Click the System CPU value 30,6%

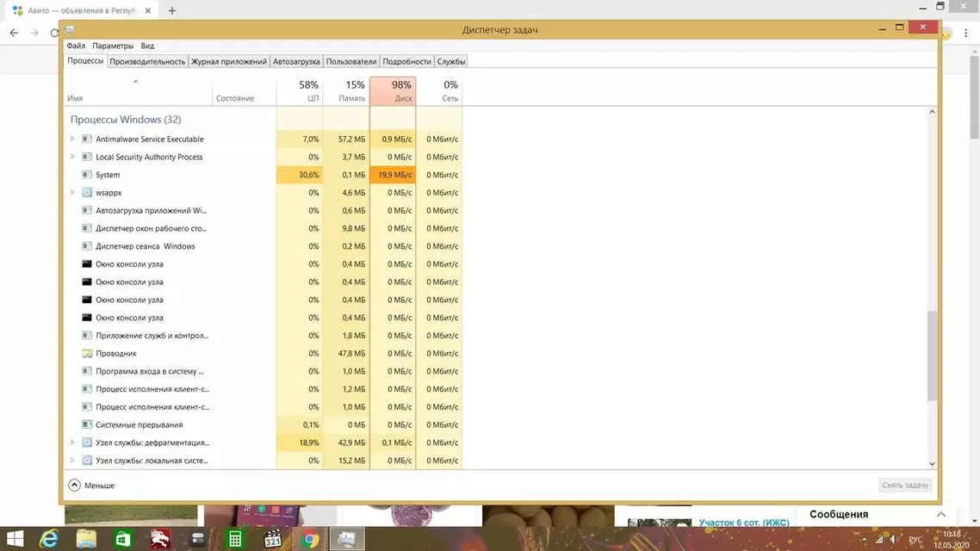[x=300, y=175]
